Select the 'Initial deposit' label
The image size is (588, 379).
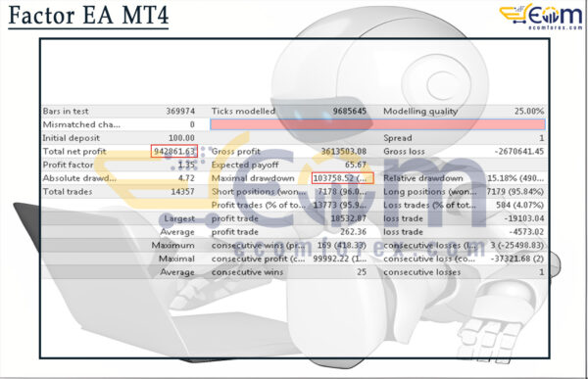click(72, 138)
